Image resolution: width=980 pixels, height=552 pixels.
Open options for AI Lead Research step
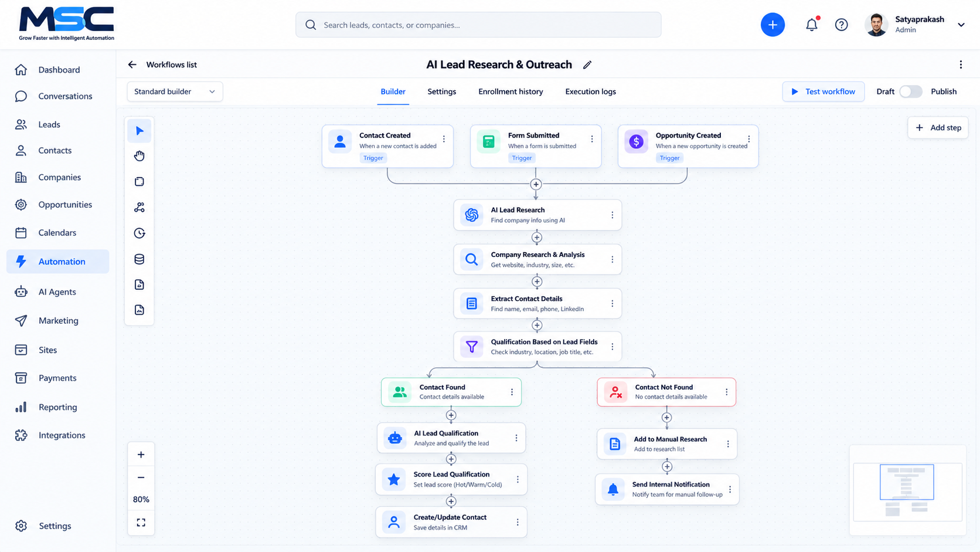click(x=612, y=215)
